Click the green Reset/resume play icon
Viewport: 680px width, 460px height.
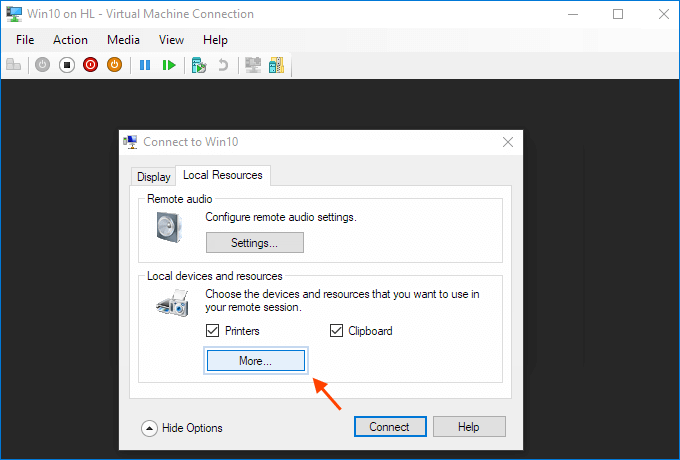(169, 65)
